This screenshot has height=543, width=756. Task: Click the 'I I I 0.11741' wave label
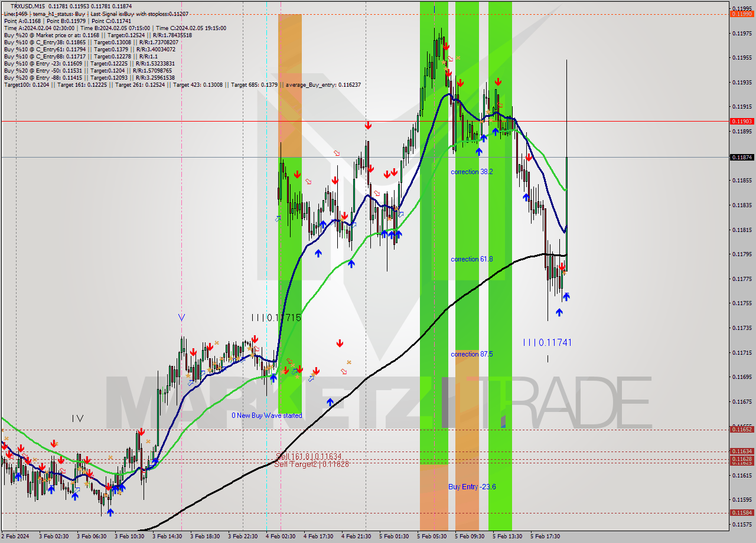(548, 342)
